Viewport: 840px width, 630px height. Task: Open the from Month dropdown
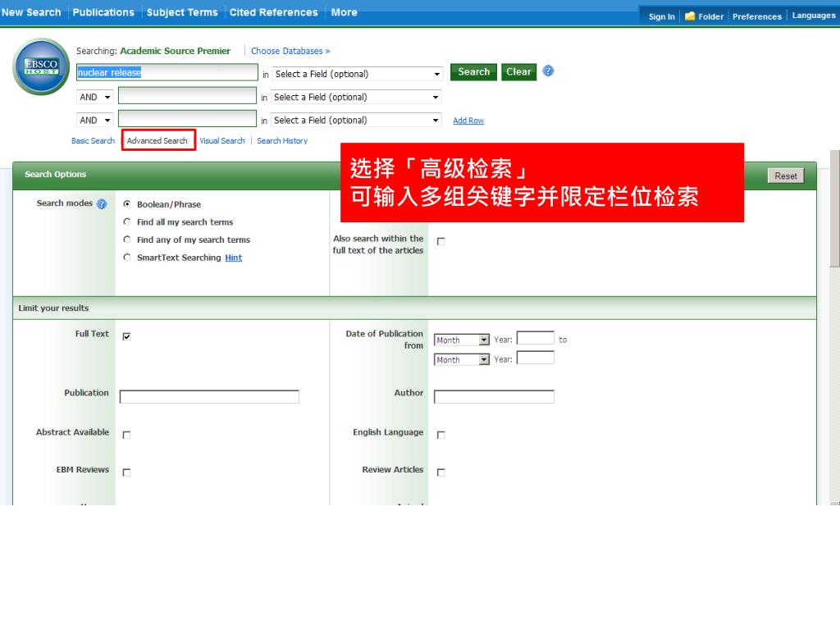[x=462, y=340]
